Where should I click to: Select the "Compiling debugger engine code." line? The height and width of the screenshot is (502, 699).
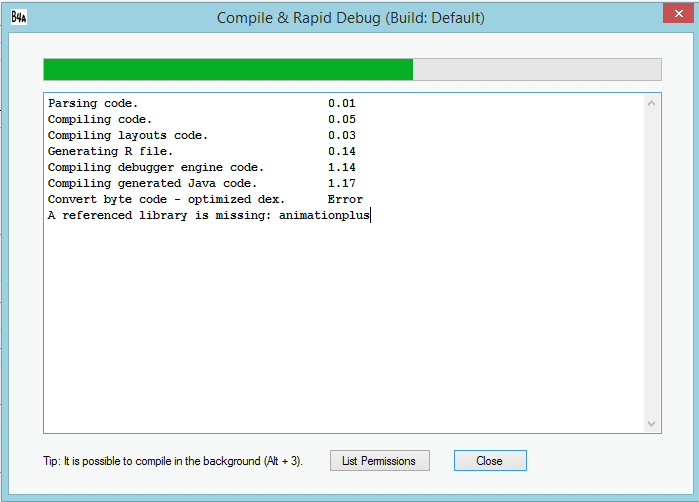(x=155, y=167)
